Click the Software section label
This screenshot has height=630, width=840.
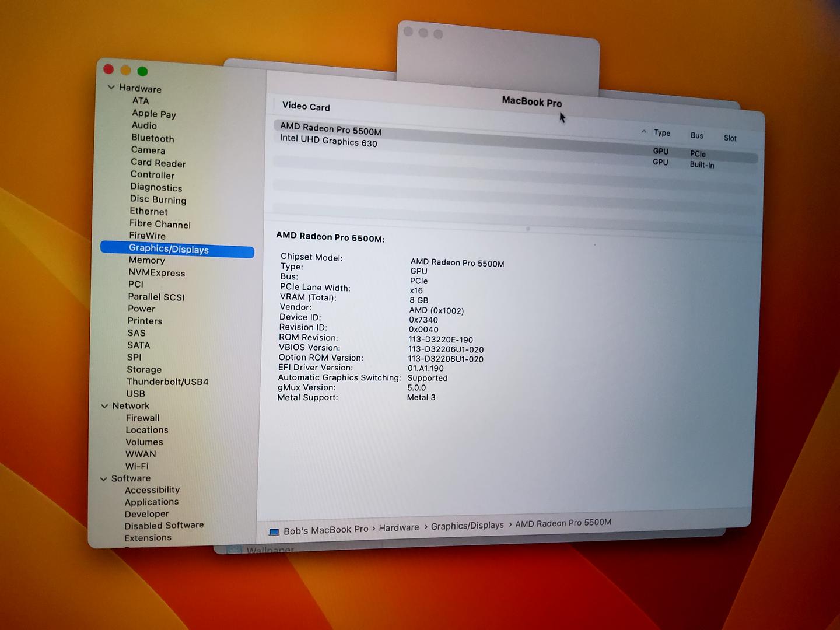coord(131,478)
